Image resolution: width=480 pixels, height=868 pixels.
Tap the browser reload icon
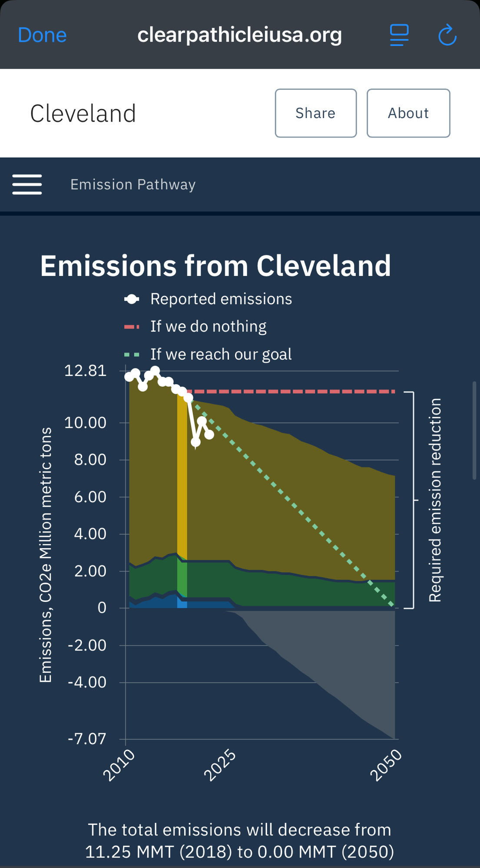click(447, 35)
